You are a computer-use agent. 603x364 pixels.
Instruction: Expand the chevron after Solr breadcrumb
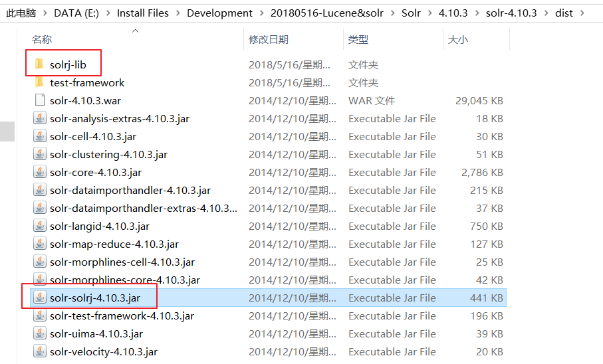point(430,13)
